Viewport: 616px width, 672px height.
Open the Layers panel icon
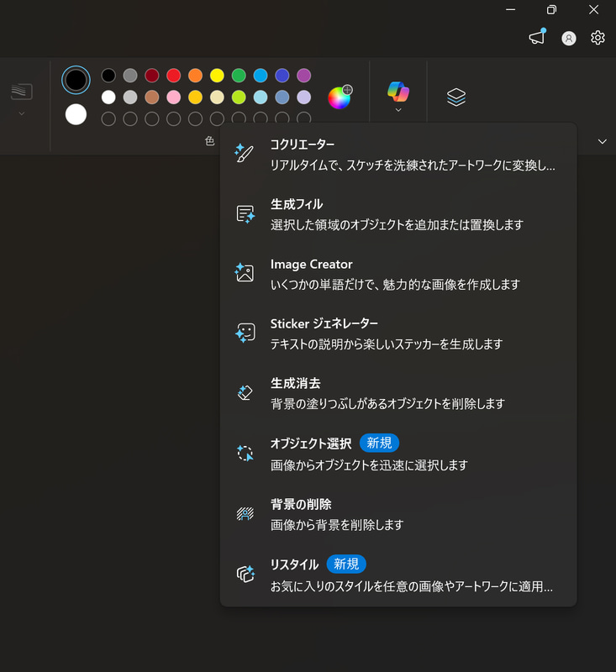(456, 97)
